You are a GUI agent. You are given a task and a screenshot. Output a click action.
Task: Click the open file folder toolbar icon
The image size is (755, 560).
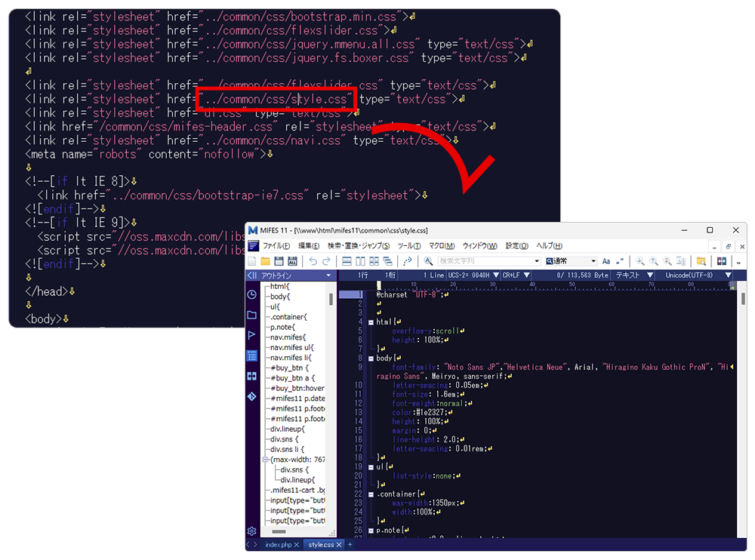click(266, 261)
